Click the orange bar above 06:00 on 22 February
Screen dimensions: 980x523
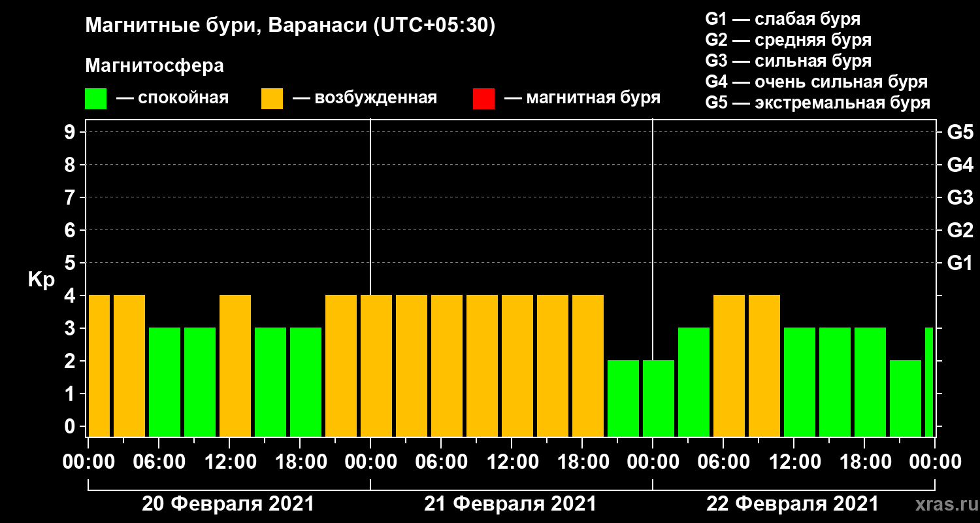click(x=729, y=365)
